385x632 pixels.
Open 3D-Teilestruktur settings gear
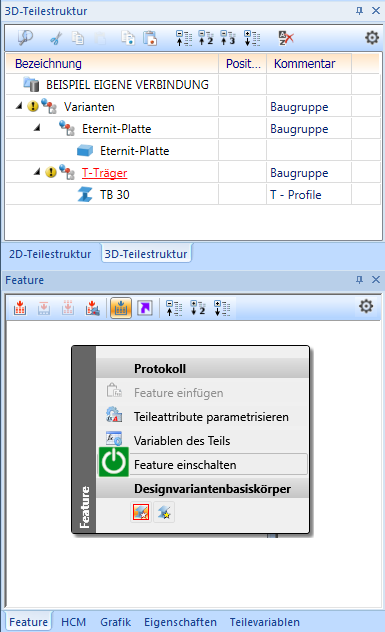[372, 38]
